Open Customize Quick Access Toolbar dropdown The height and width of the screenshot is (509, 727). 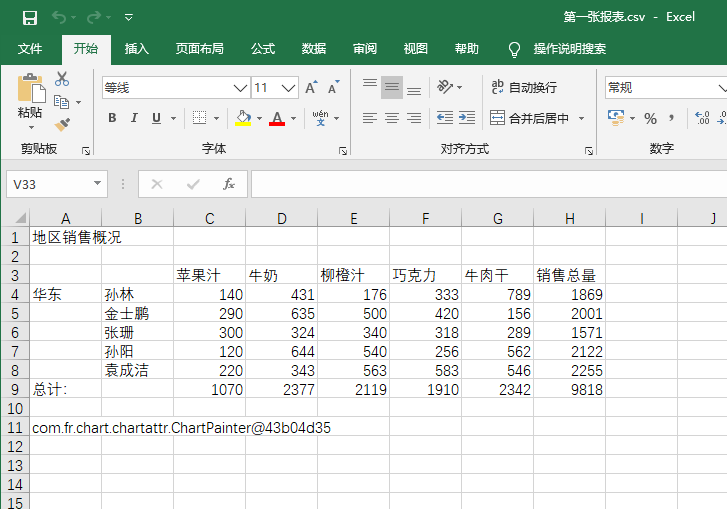[129, 18]
